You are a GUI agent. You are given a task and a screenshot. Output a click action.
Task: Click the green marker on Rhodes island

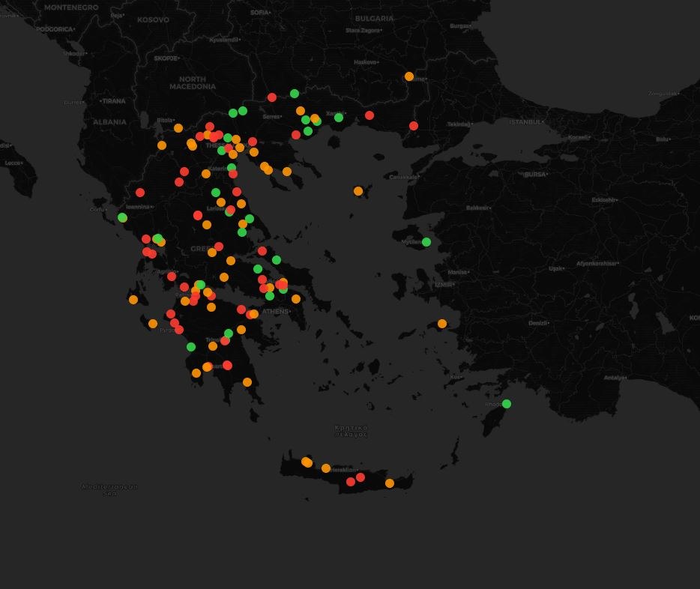coord(507,404)
